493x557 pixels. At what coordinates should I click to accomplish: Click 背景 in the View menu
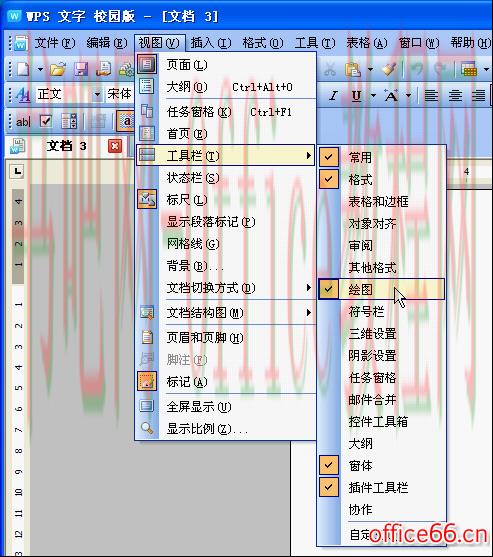[x=226, y=266]
